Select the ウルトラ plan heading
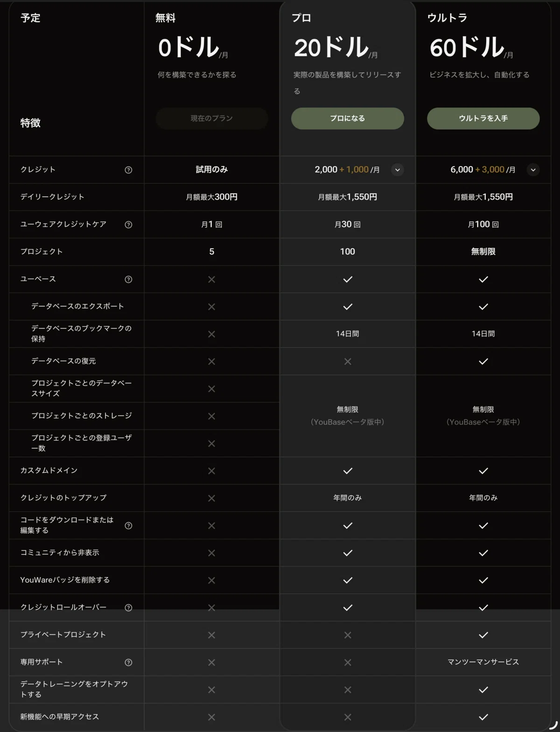 [x=447, y=18]
